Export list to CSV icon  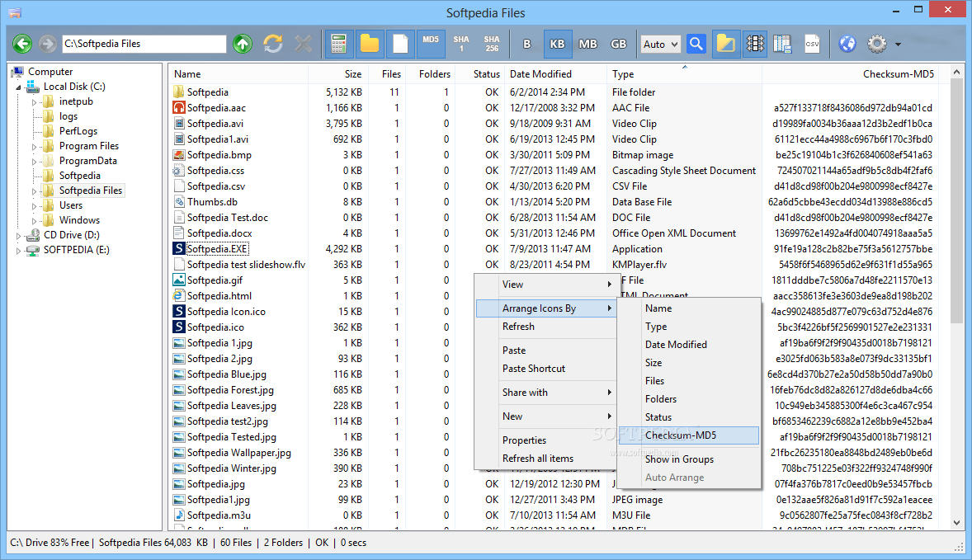click(x=812, y=44)
